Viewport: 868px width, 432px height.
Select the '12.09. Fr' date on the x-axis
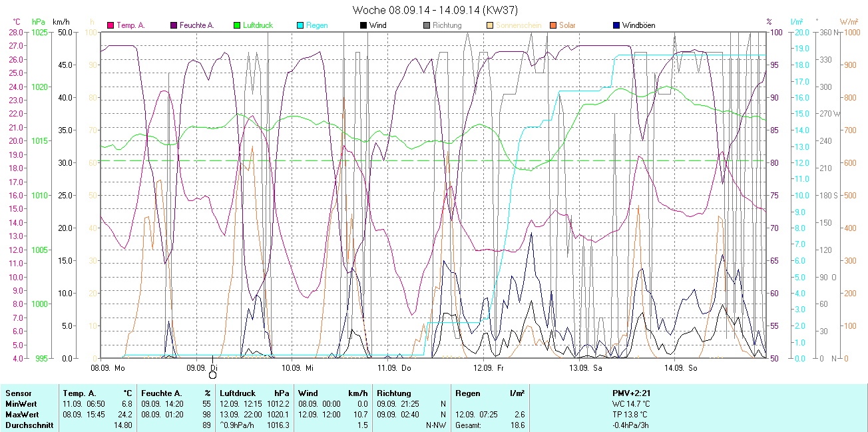coord(489,367)
